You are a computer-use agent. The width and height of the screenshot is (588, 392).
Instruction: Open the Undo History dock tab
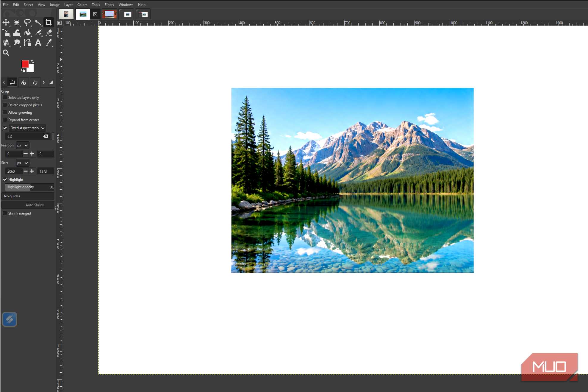tap(35, 82)
